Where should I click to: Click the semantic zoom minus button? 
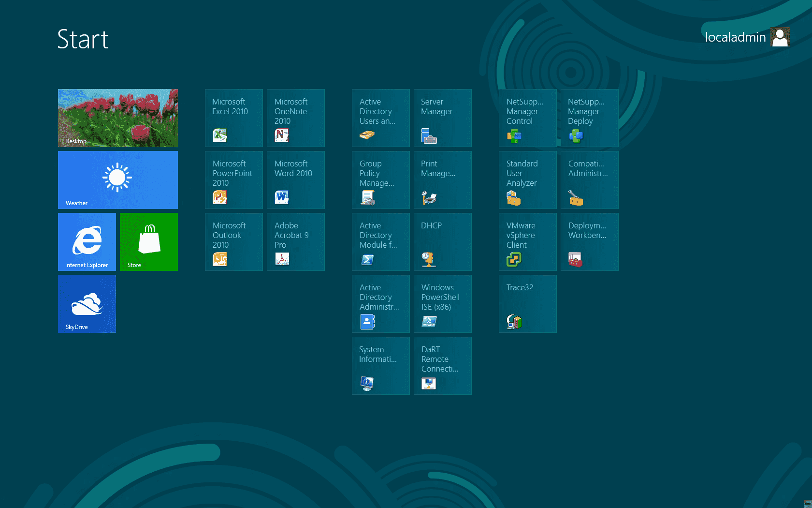[x=807, y=503]
